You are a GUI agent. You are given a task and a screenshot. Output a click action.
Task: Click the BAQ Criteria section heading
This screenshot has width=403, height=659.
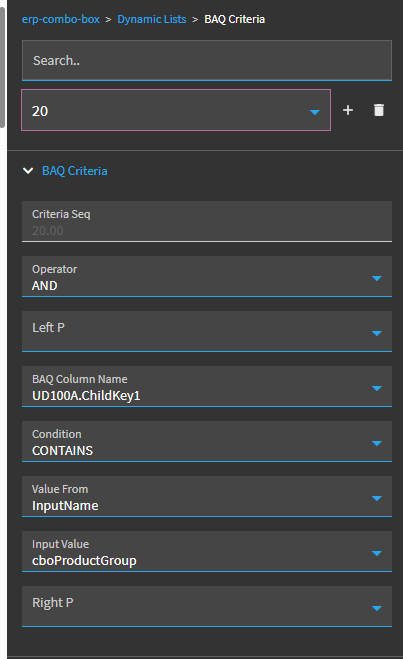point(75,171)
